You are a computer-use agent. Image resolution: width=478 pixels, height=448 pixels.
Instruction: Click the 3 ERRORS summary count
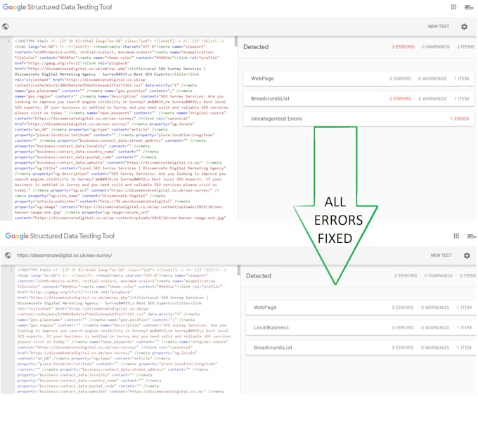pos(403,47)
